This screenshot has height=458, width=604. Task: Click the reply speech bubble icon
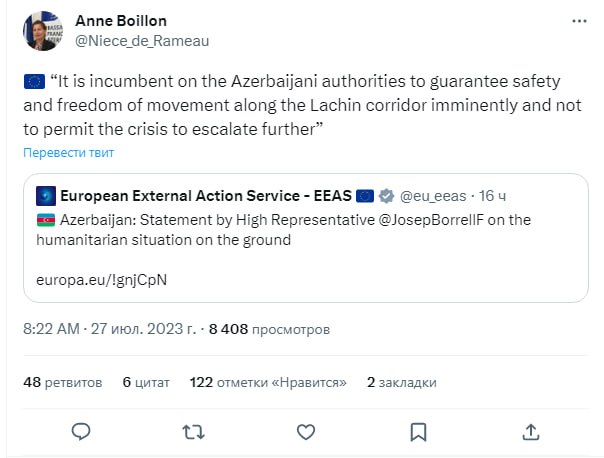click(x=82, y=431)
